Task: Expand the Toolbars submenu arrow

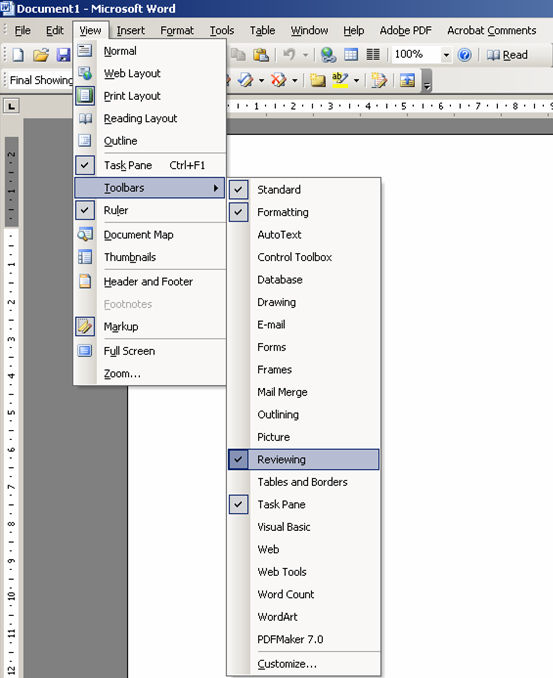Action: pyautogui.click(x=216, y=188)
